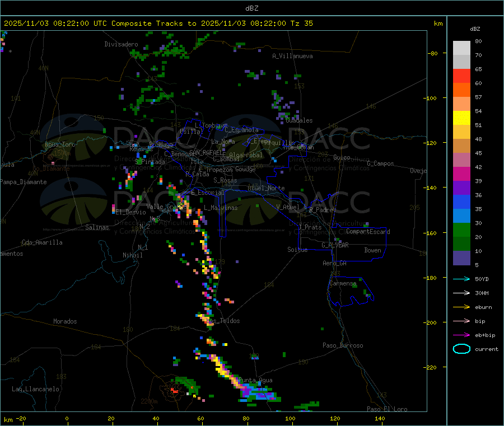The image size is (504, 426).
Task: Click the 'G_ALVEAR' map label
Action: 335,245
